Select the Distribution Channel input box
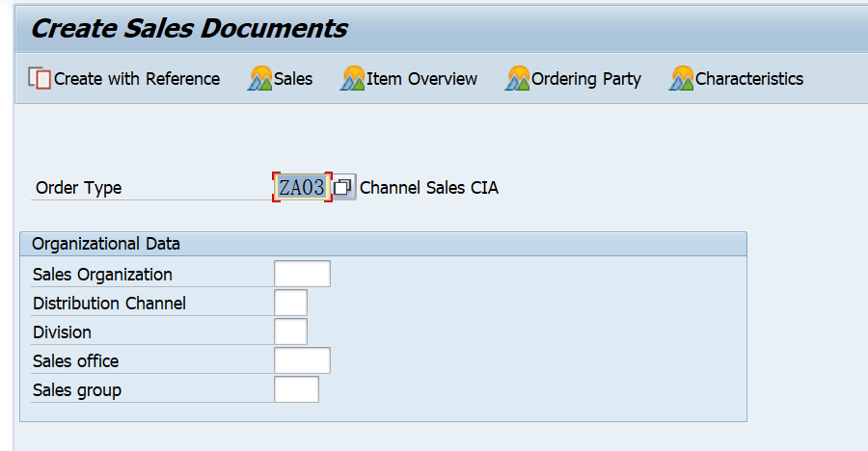The width and height of the screenshot is (868, 451). 290,303
